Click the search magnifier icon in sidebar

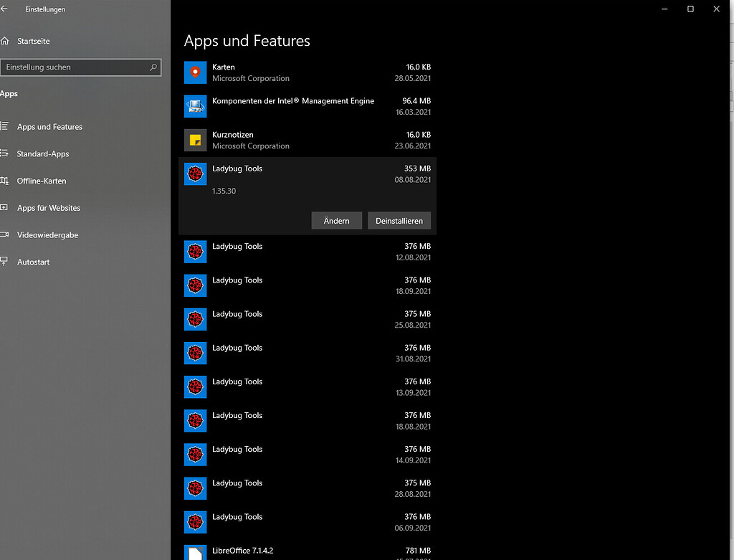coord(153,67)
